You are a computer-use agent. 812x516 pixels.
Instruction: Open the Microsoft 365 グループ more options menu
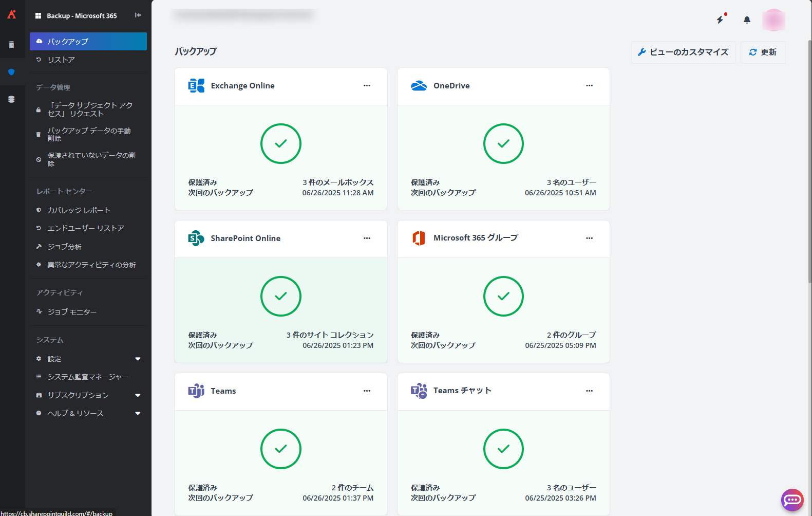589,238
